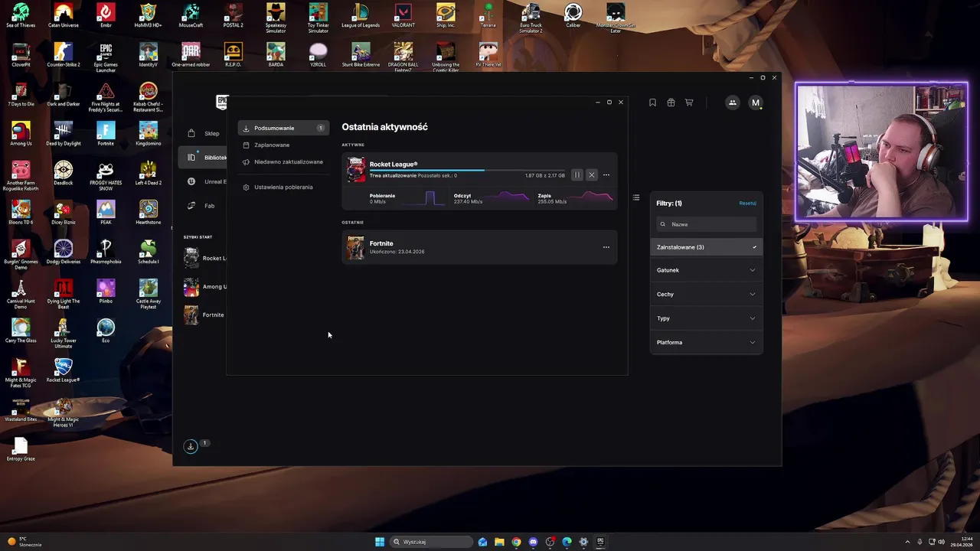This screenshot has width=980, height=551.
Task: Select Counter-Strike 2 desktop shortcut
Action: [x=64, y=55]
